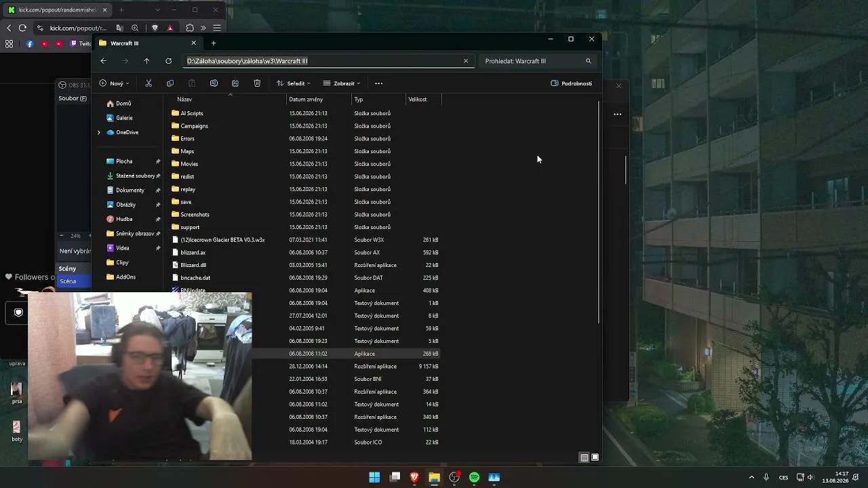
Task: Click the Explorer file list vertical scrollbar
Action: pyautogui.click(x=599, y=211)
